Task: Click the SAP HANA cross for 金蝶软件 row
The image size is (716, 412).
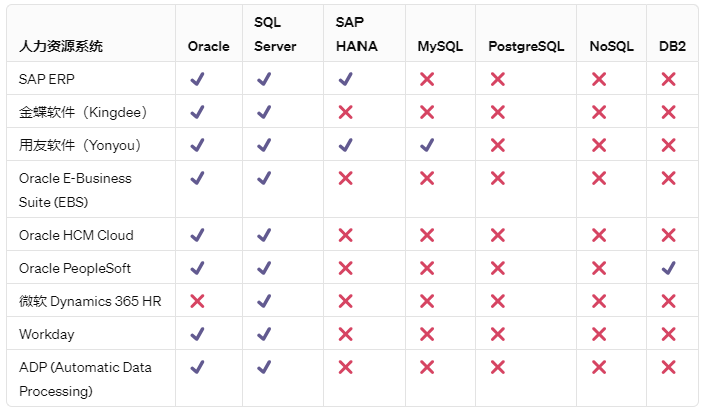Action: tap(345, 112)
